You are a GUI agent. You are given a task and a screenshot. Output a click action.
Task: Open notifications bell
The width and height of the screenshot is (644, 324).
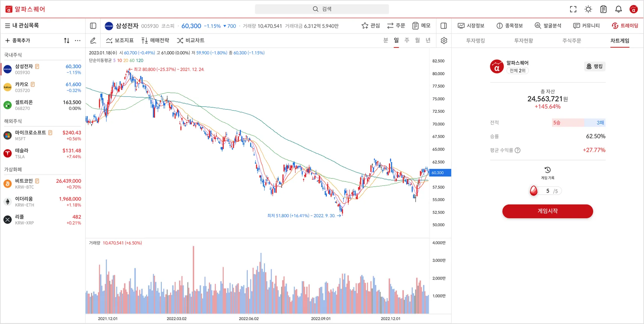tap(618, 9)
